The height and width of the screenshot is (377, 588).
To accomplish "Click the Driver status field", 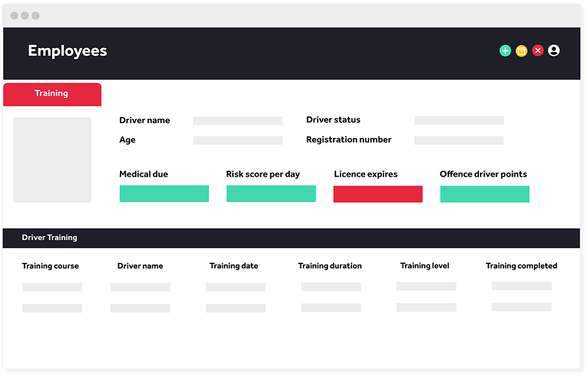I will click(459, 121).
